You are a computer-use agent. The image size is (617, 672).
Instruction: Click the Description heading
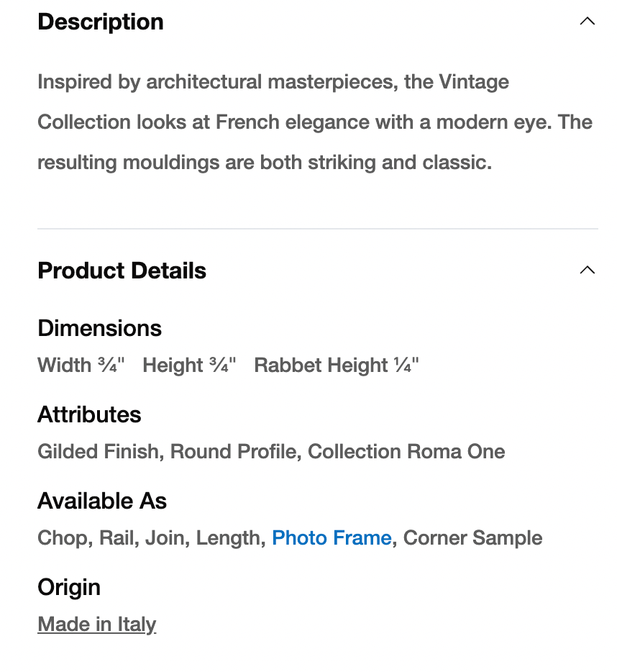point(101,22)
